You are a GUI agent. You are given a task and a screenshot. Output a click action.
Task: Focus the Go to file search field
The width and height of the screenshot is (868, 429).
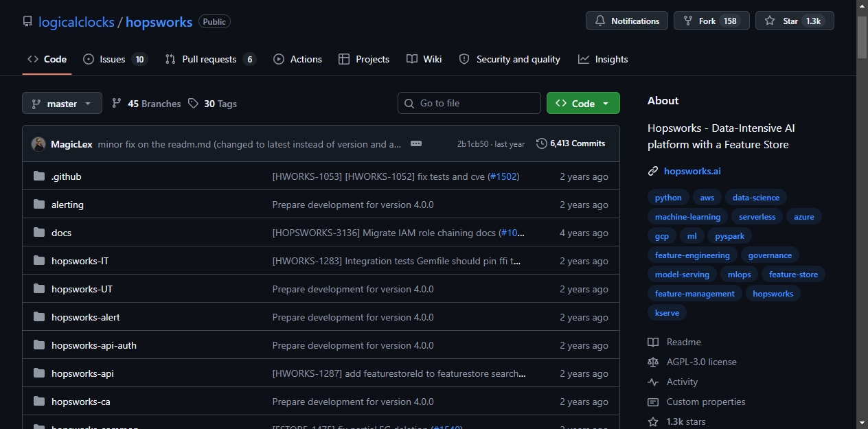click(x=469, y=103)
